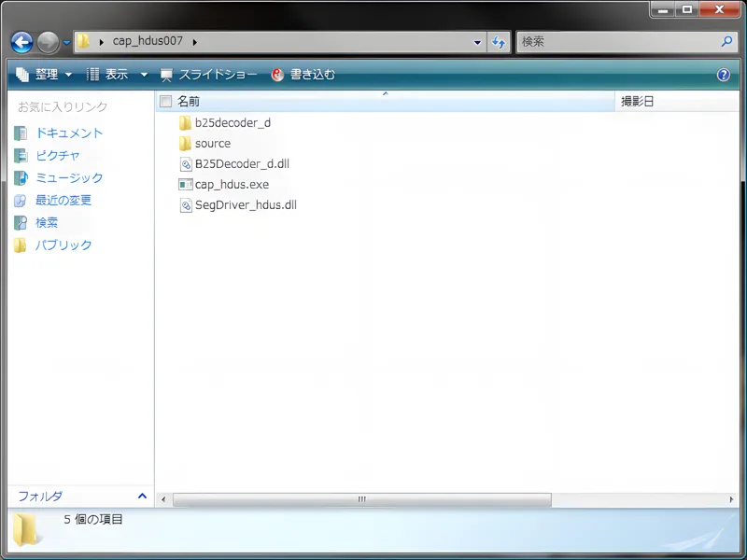Select the SegDriver_hdus.dll file
747x560 pixels.
[245, 205]
